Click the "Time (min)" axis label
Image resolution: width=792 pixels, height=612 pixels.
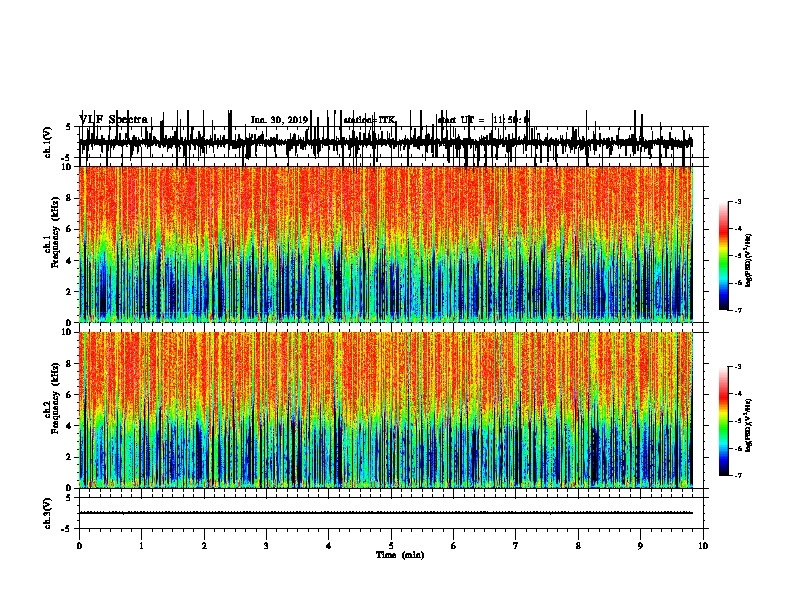coord(400,555)
